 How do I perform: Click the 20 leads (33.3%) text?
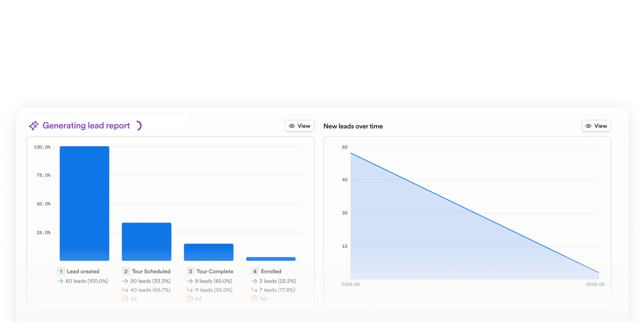click(x=151, y=281)
